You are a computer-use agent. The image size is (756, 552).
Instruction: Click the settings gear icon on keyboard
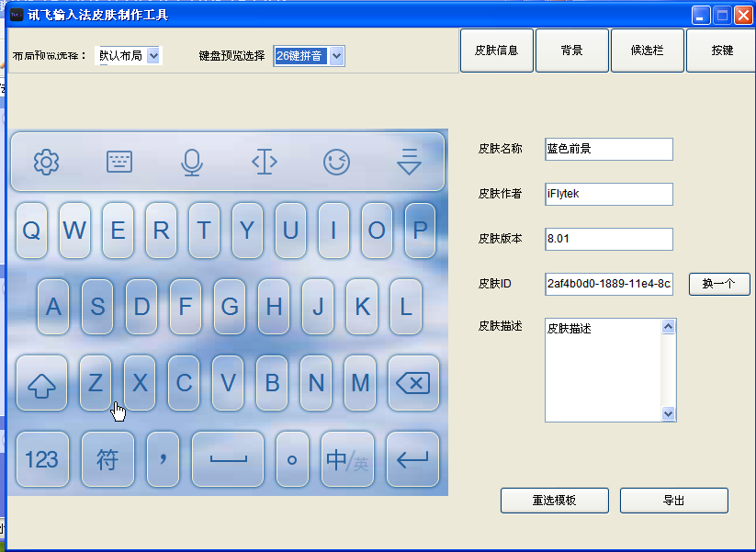[x=46, y=163]
